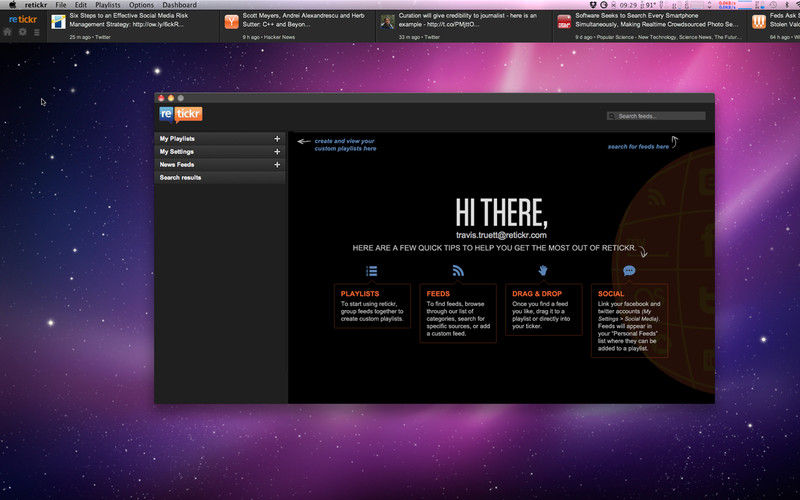Expand My Settings with its plus button
800x500 pixels.
[277, 152]
